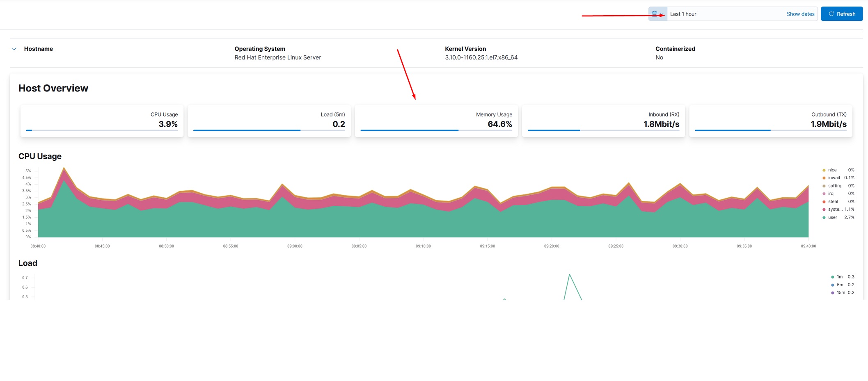Open the calendar date picker icon
868x381 pixels.
656,14
